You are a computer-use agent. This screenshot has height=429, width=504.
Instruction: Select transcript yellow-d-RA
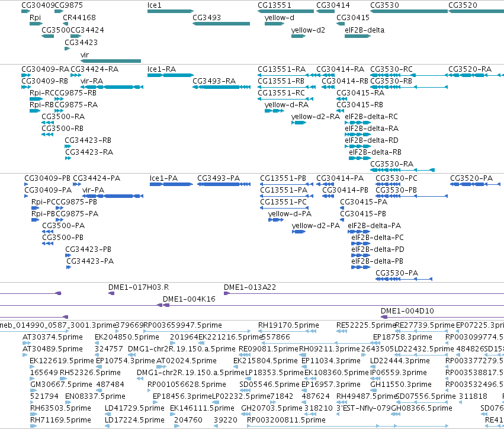pos(274,111)
